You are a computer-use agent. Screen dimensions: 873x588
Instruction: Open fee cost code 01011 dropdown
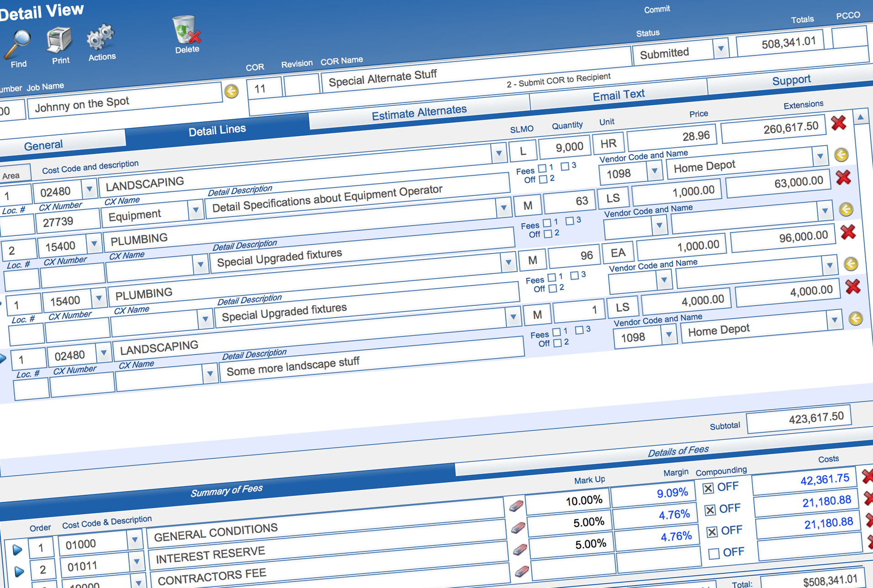tap(137, 562)
